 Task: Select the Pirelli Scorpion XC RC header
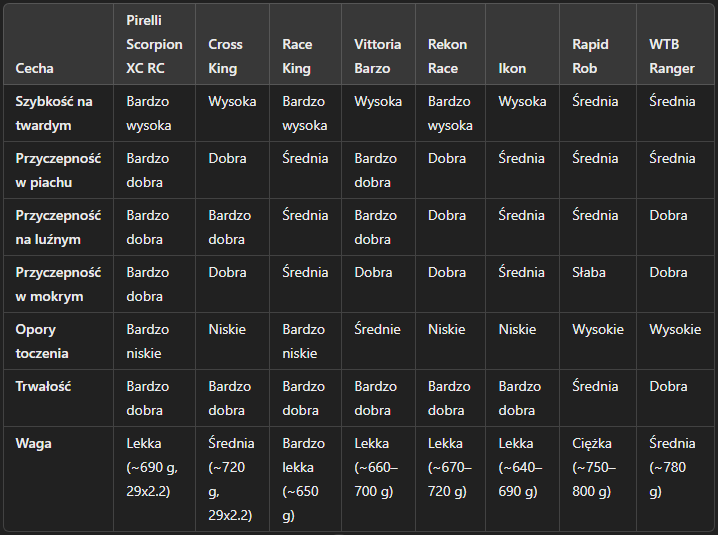click(x=154, y=45)
